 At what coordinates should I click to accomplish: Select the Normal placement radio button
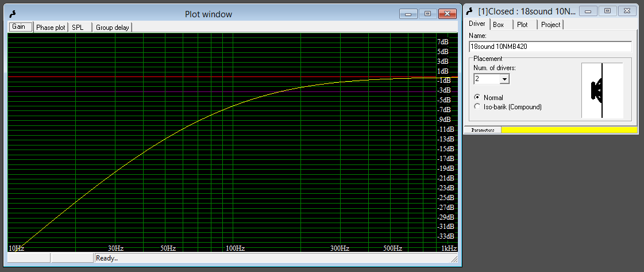point(477,98)
